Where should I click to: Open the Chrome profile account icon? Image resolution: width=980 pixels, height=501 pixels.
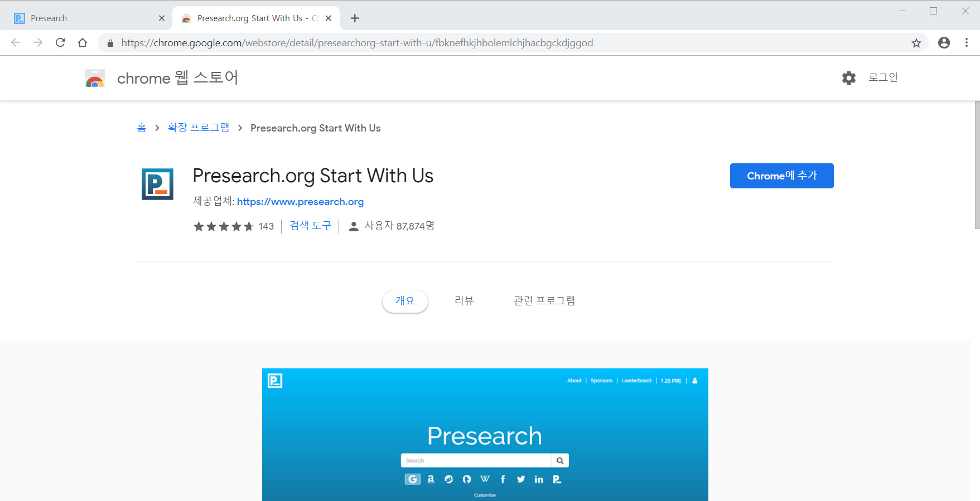[944, 42]
